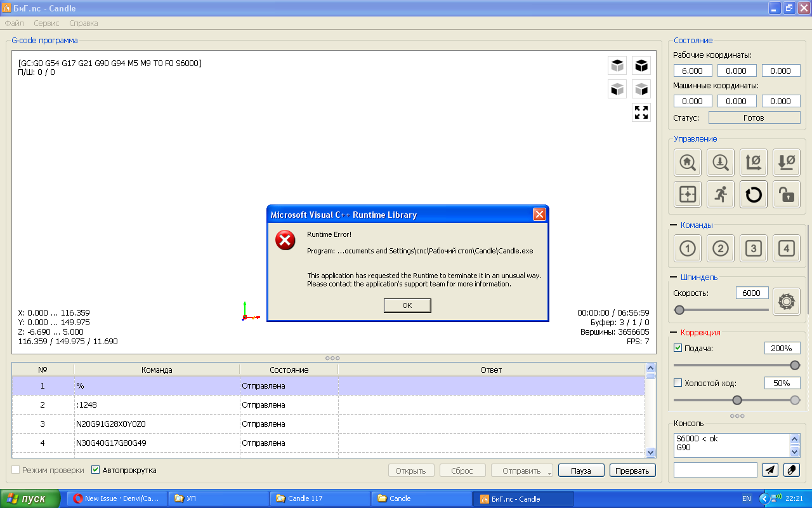Collapse the Коррекция panel
812x508 pixels.
[x=674, y=333]
